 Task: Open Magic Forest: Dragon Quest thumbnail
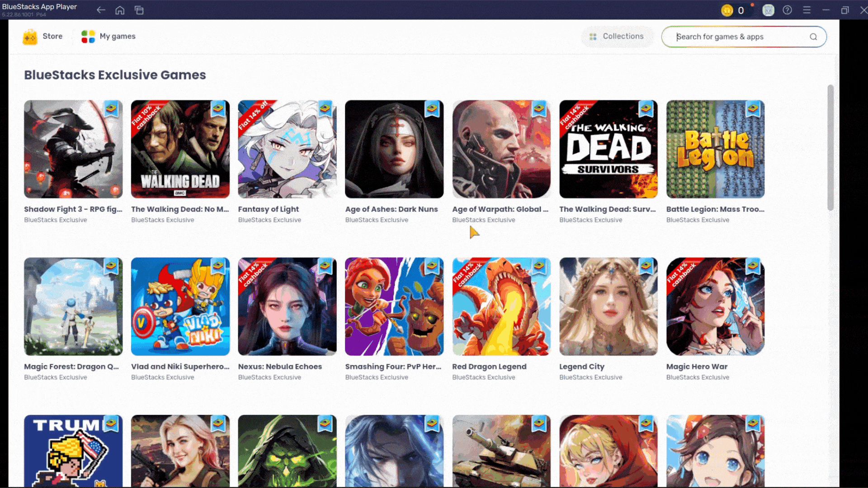[x=73, y=306]
